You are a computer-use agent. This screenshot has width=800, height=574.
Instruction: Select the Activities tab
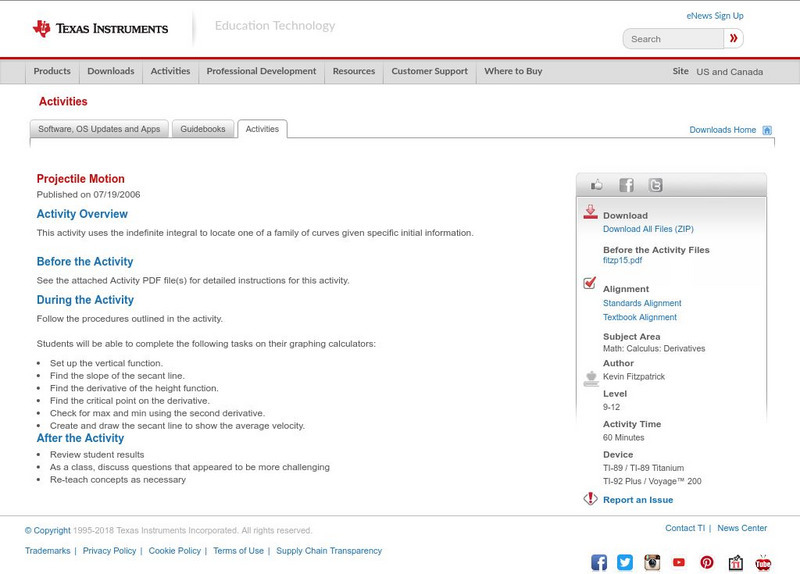tap(262, 129)
